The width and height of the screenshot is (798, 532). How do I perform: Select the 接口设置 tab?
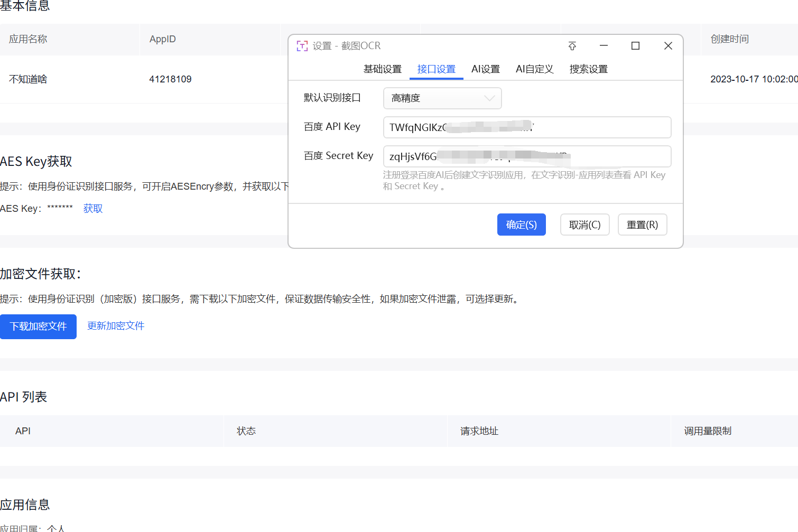[436, 69]
